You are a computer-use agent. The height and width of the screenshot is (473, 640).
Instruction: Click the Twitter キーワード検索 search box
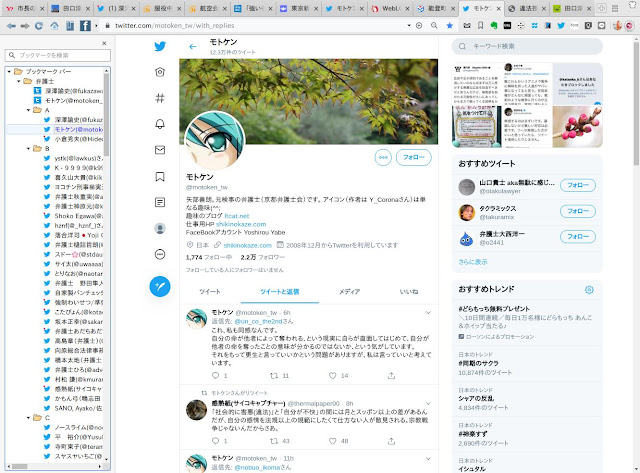click(527, 46)
